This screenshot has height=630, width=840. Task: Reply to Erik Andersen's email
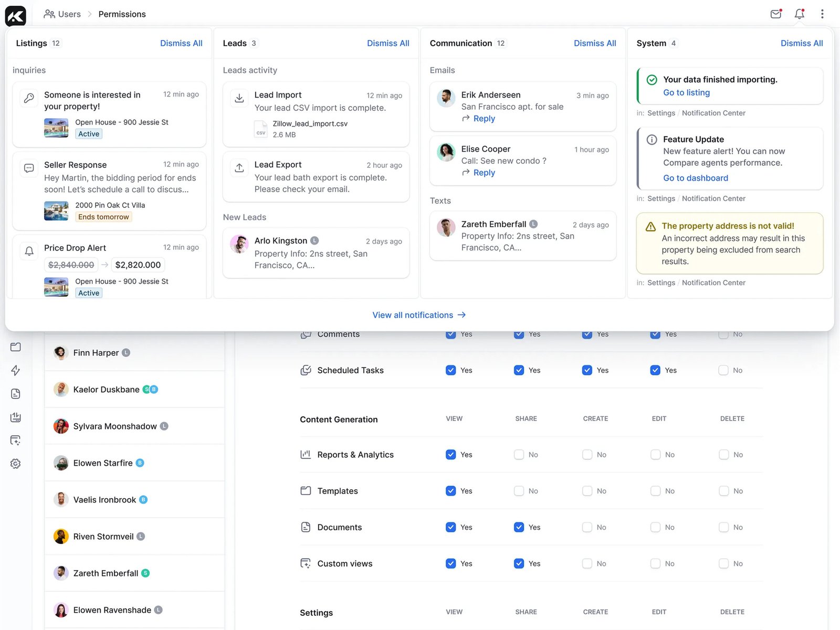pyautogui.click(x=484, y=119)
